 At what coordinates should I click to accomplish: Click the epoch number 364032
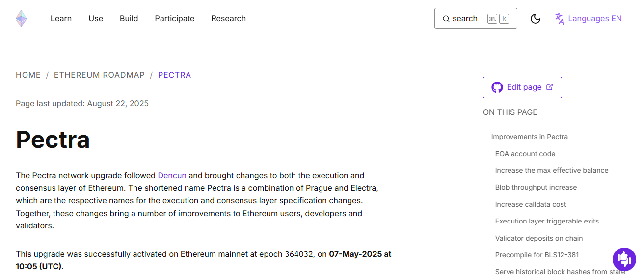[x=299, y=254]
